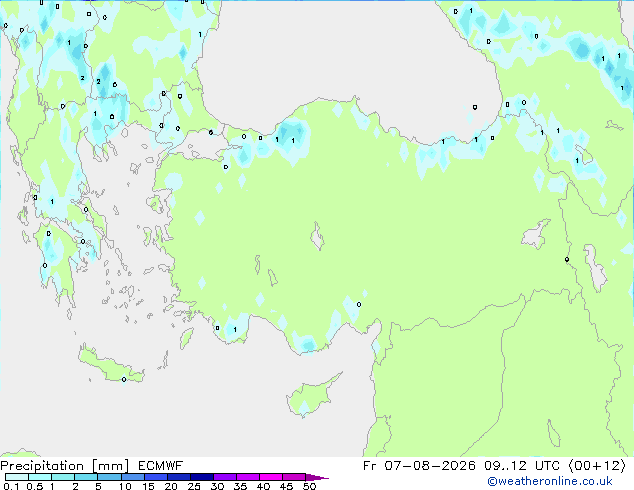The image size is (634, 490).
Task: Click the island of Crete on the map
Action: [x=110, y=365]
